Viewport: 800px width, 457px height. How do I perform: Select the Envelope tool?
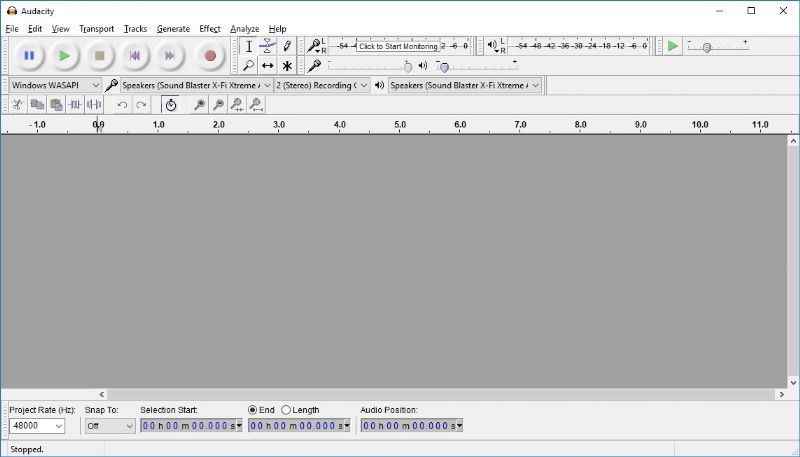pyautogui.click(x=267, y=46)
